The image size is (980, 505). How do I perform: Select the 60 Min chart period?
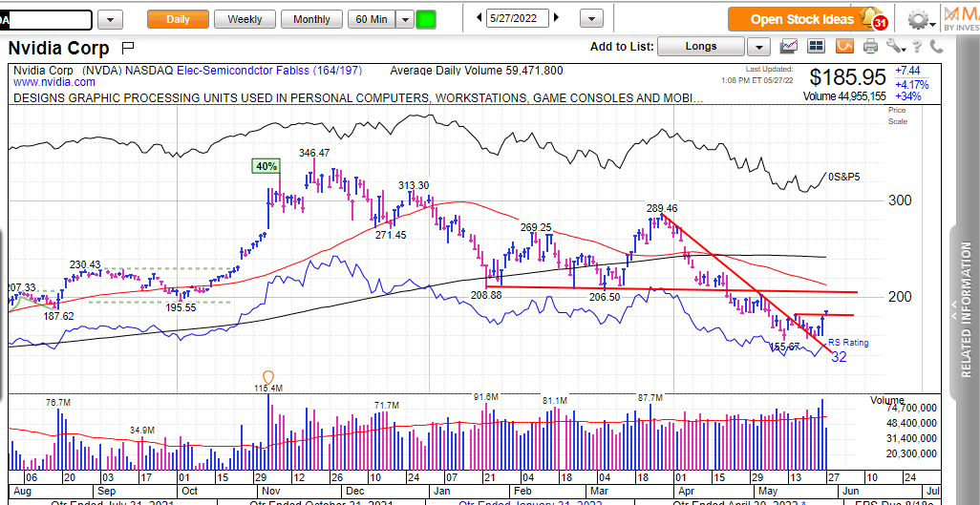click(372, 19)
